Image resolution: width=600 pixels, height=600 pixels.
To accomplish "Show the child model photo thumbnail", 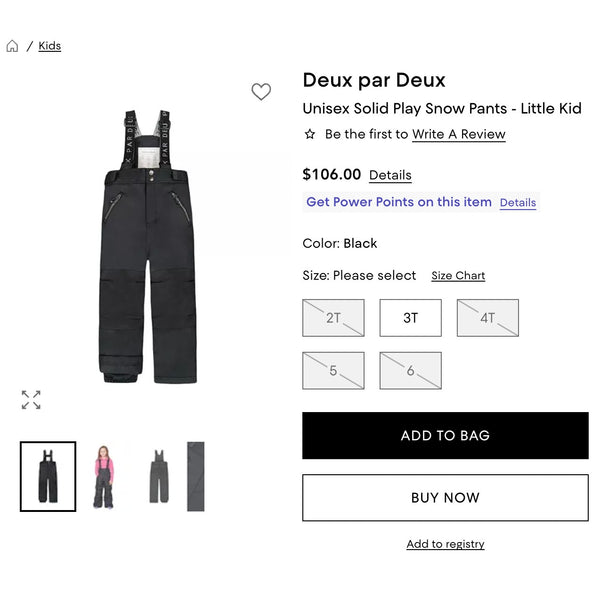I will (x=103, y=476).
